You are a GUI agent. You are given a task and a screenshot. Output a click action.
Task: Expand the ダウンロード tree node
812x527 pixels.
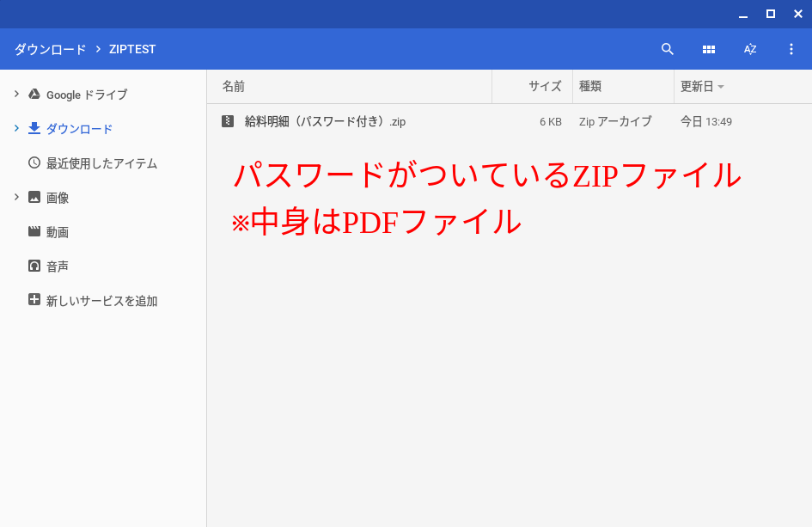16,128
